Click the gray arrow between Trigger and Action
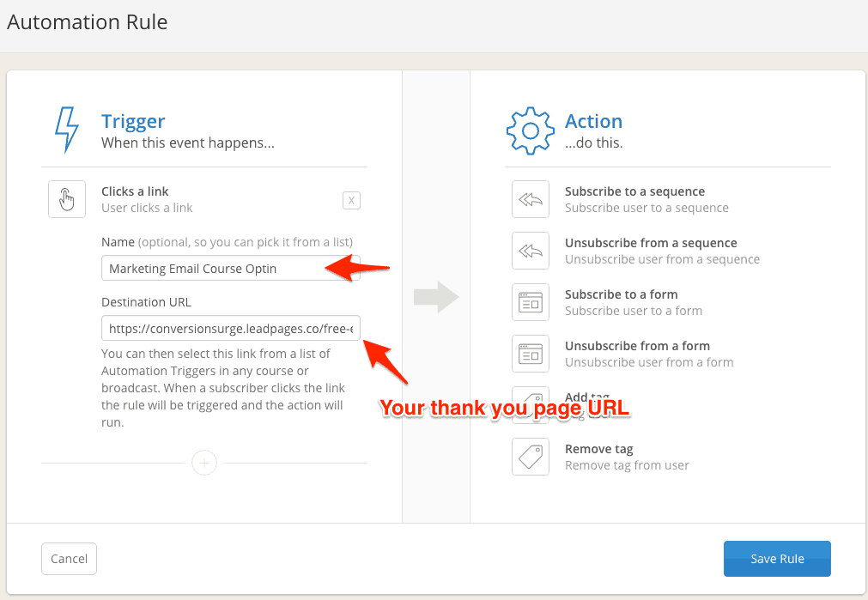 pos(434,296)
